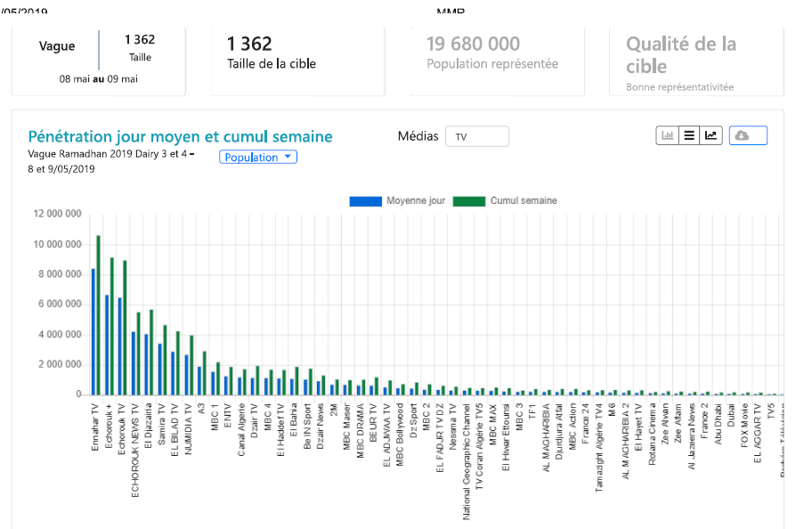This screenshot has height=529, width=812.
Task: Switch to list table view
Action: [688, 135]
